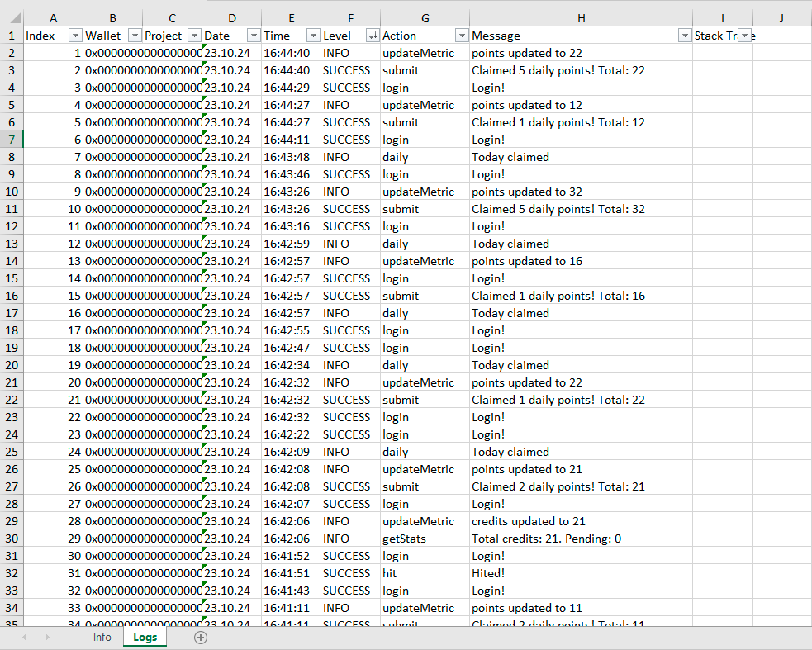Select column J header
This screenshot has height=650, width=812.
781,19
